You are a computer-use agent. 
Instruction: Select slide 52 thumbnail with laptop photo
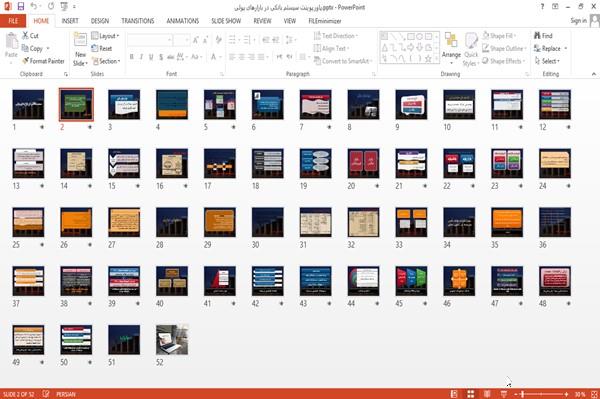(x=172, y=339)
